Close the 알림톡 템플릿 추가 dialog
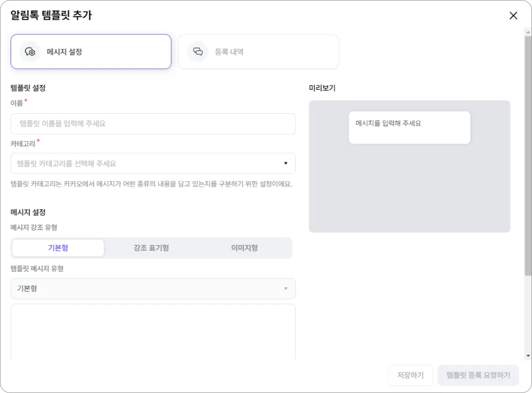 513,15
